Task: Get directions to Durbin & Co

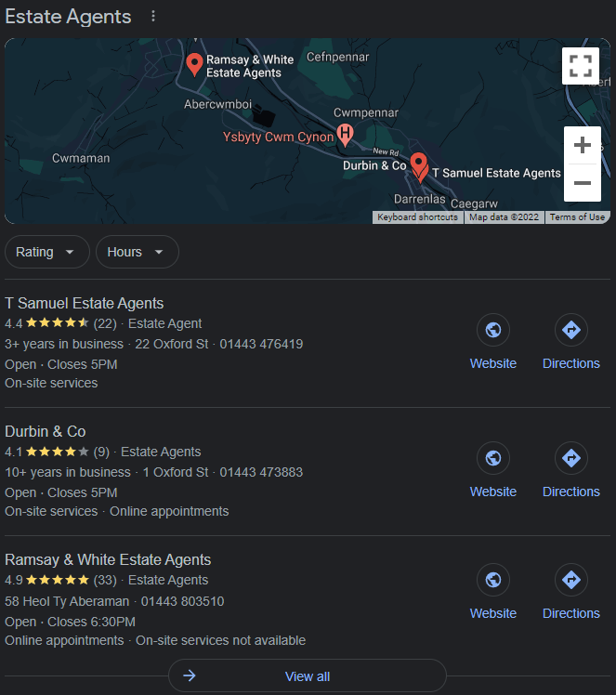Action: (571, 458)
